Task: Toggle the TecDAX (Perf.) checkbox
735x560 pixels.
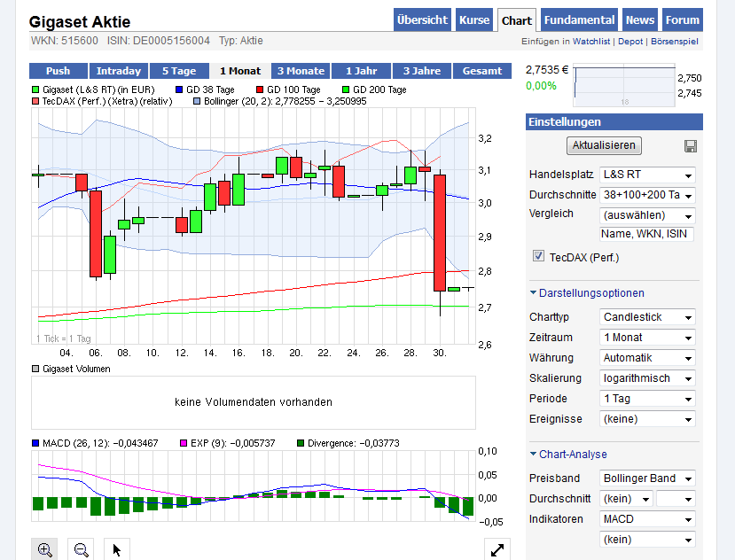Action: coord(538,256)
